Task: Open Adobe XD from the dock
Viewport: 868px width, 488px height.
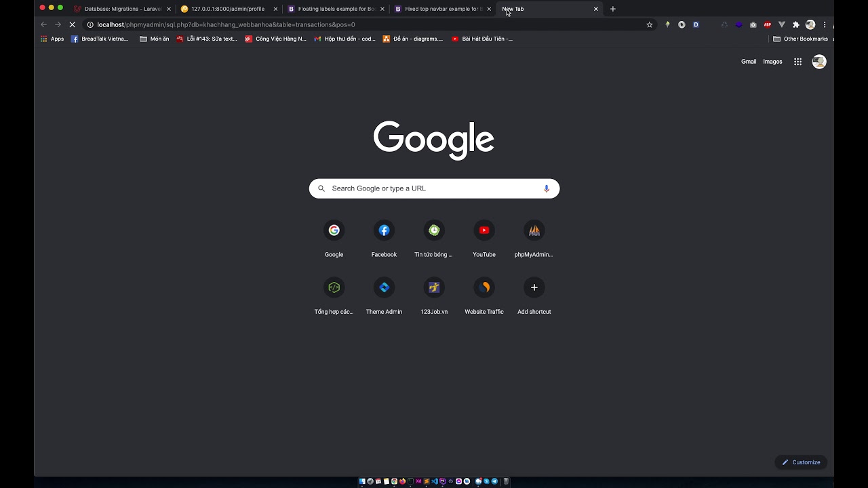Action: pos(418,481)
